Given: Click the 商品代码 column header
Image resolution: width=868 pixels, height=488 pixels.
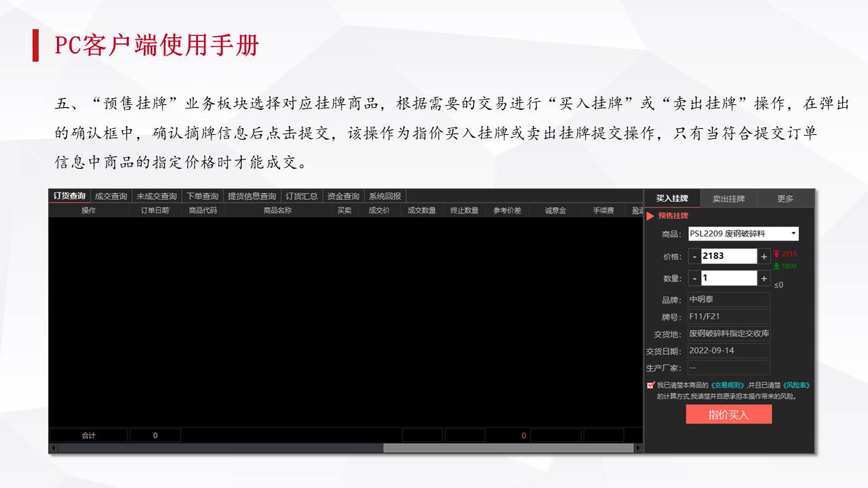Looking at the screenshot, I should pyautogui.click(x=203, y=210).
